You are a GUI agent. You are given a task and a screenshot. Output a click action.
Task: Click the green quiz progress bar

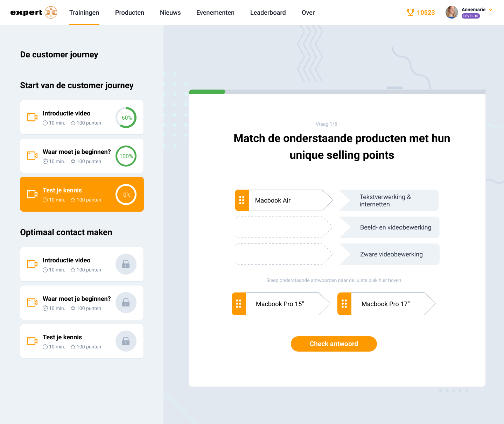(207, 92)
